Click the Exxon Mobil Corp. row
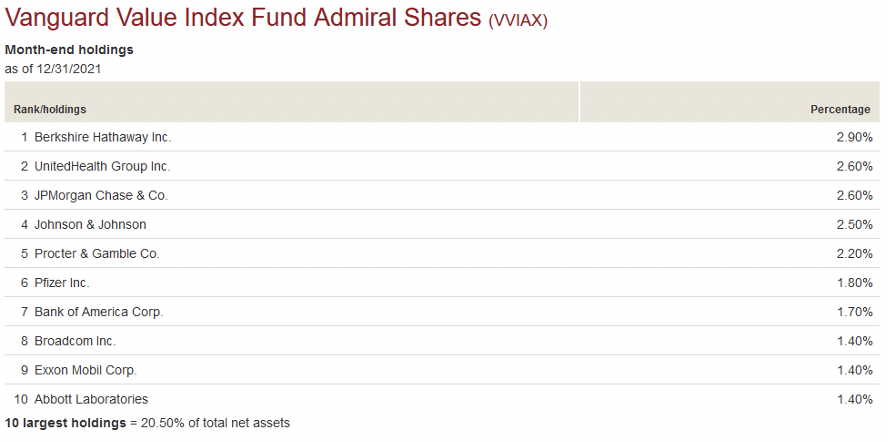Screen dimensions: 888x442 coord(85,370)
